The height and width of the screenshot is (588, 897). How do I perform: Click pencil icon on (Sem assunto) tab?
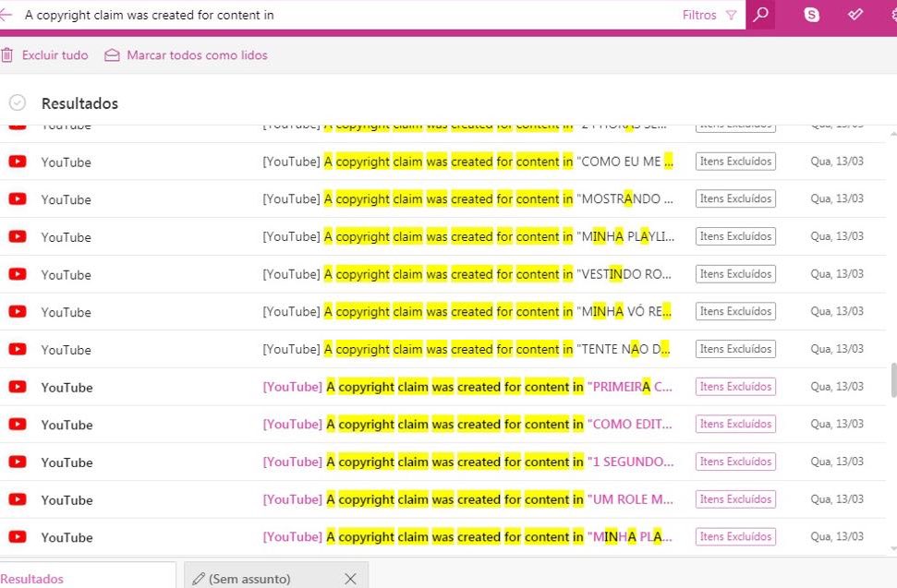199,578
